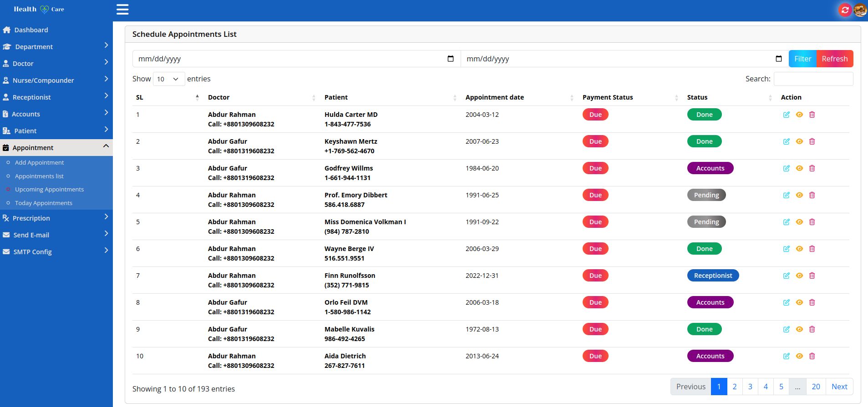Open the user profile avatar
This screenshot has width=868, height=407.
[860, 10]
